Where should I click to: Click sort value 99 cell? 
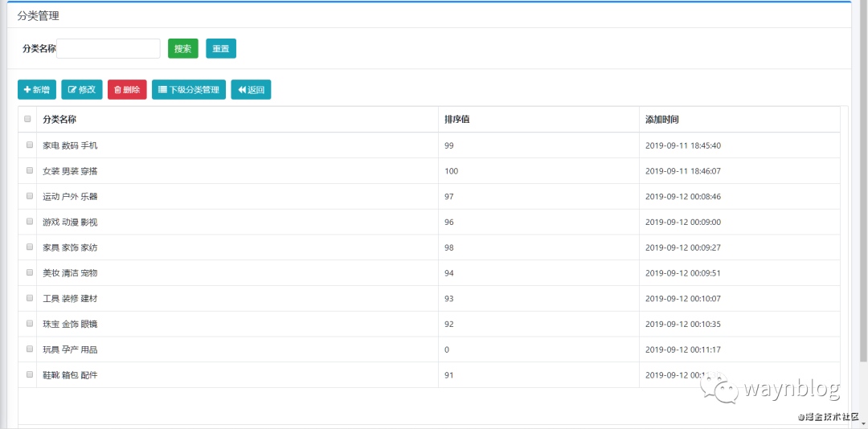pos(538,145)
